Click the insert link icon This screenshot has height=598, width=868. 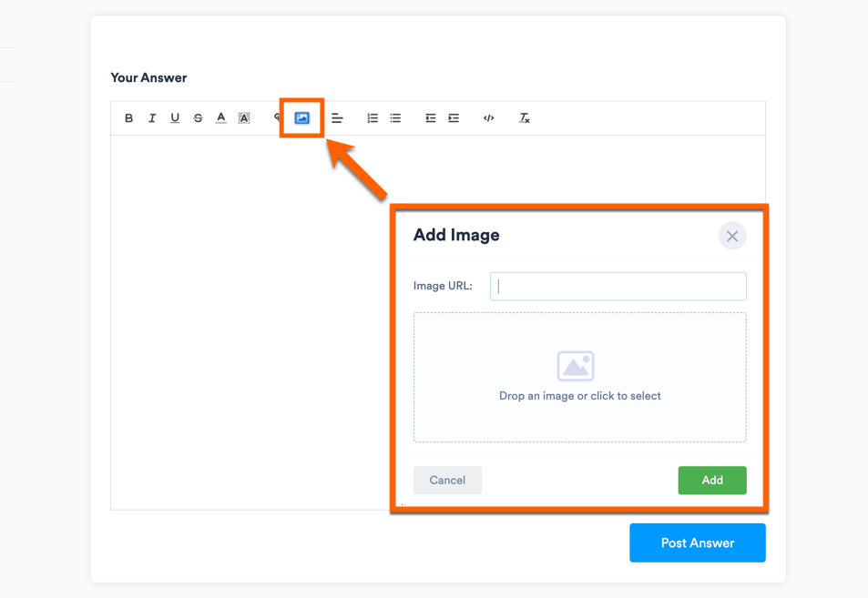coord(277,118)
